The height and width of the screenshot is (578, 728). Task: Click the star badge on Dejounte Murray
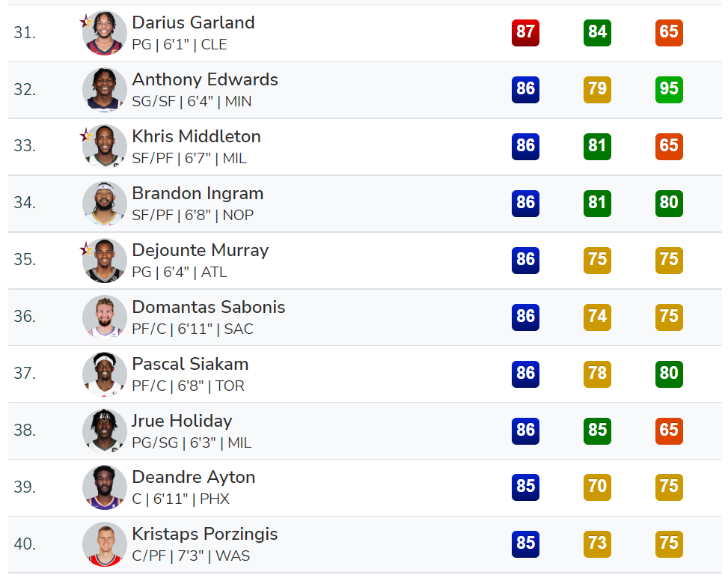point(86,249)
